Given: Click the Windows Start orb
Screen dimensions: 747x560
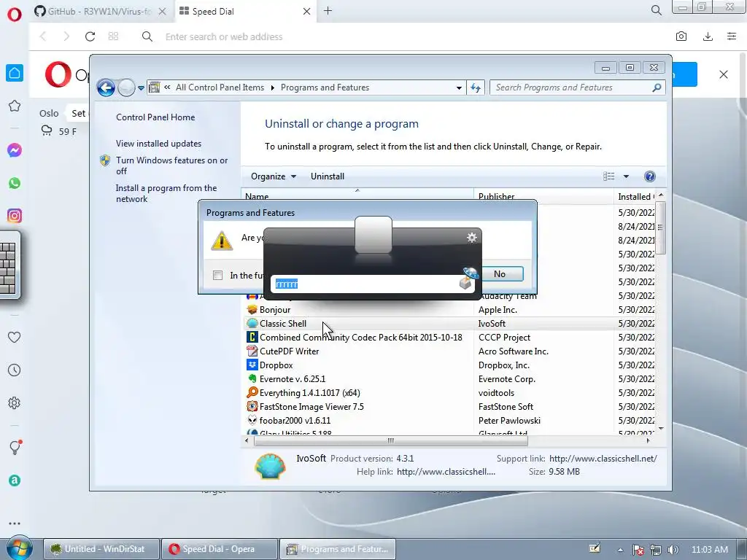Looking at the screenshot, I should (19, 548).
